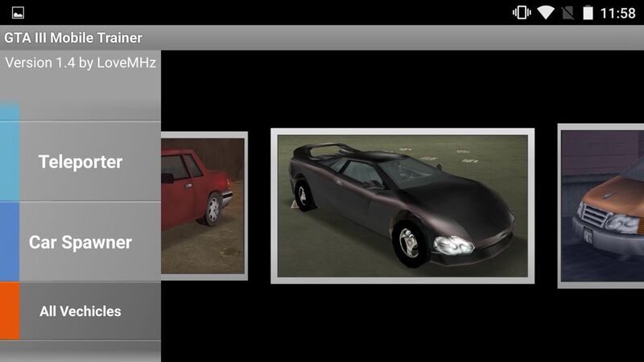
Task: Tap the battery status icon
Action: click(588, 13)
